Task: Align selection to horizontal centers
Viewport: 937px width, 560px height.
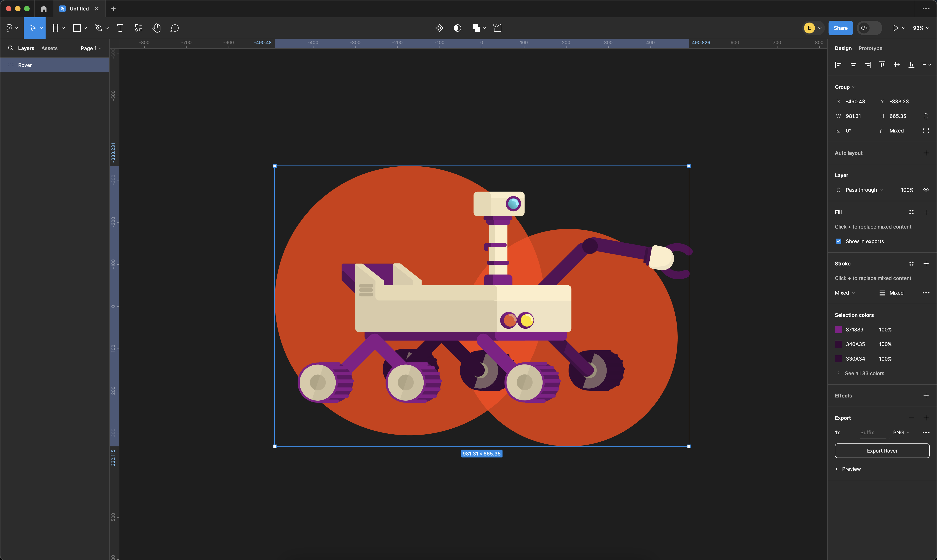Action: tap(853, 65)
